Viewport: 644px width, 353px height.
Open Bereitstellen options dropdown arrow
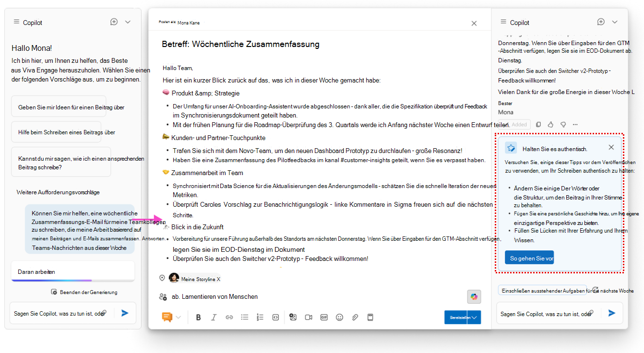point(474,318)
